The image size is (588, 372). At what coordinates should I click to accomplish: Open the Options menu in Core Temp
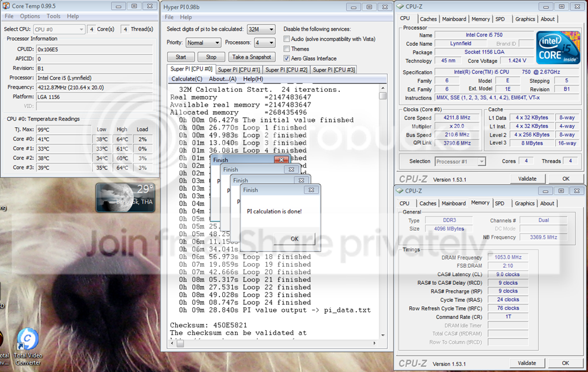pos(30,16)
